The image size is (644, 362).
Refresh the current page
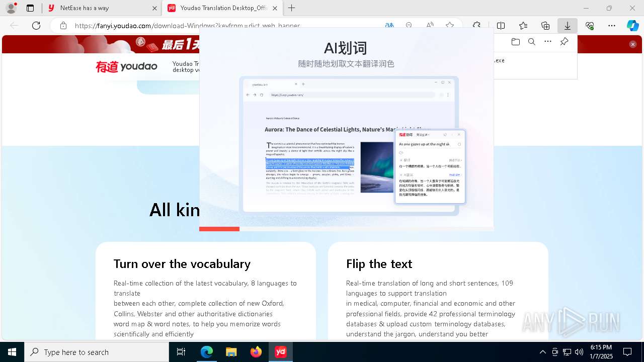36,26
